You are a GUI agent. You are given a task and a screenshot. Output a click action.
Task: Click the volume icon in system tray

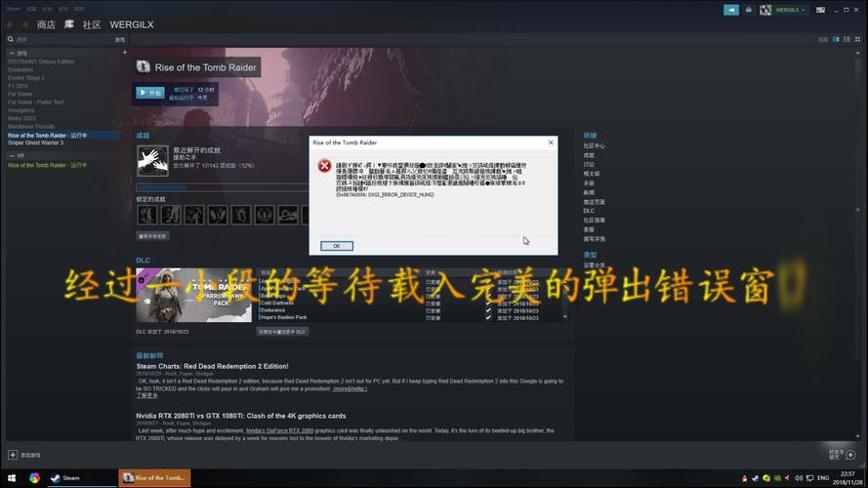click(x=799, y=478)
